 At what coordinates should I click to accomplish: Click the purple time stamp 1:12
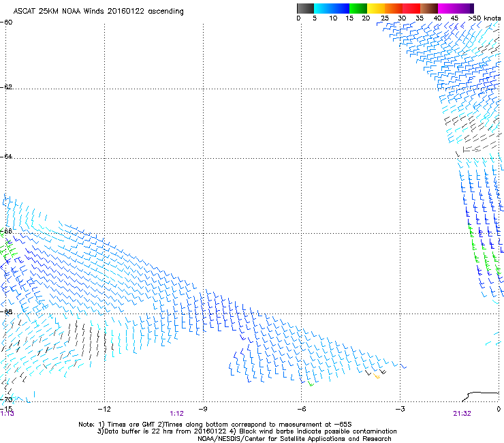[x=177, y=414]
